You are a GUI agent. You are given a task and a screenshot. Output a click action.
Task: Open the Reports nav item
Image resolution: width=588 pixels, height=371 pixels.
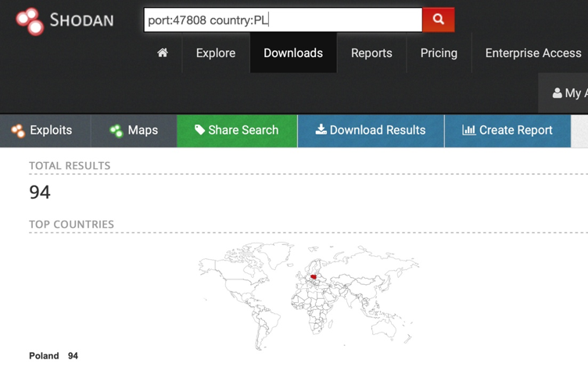click(371, 53)
